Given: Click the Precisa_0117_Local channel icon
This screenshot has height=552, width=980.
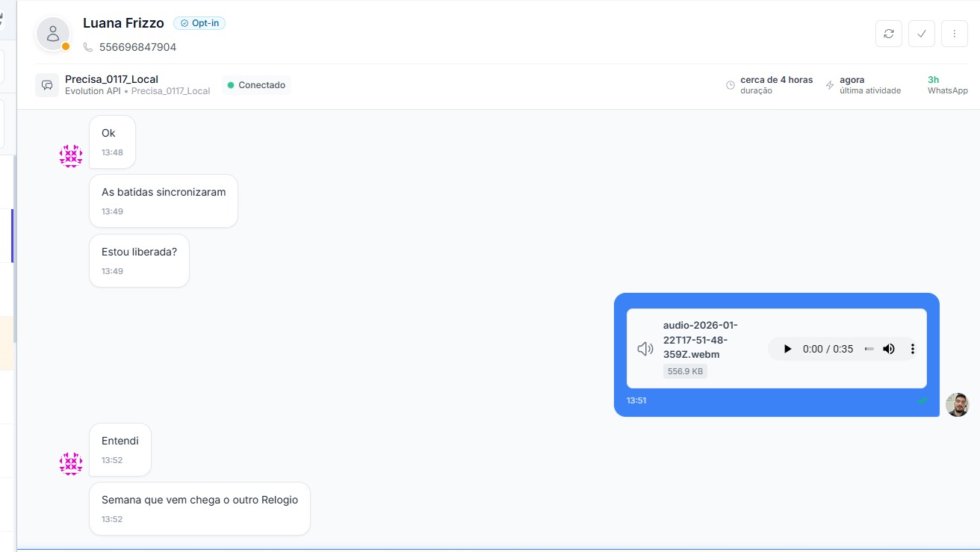Looking at the screenshot, I should click(47, 85).
